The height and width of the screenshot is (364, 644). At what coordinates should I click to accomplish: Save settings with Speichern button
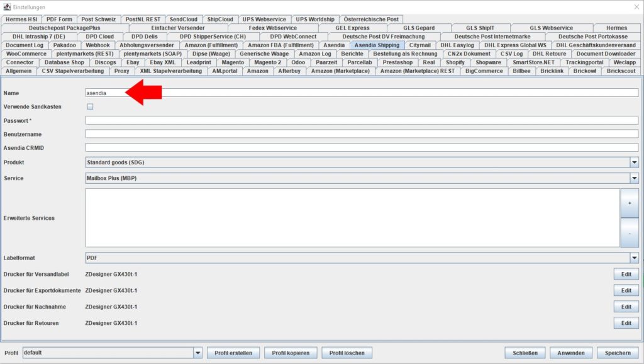(618, 353)
